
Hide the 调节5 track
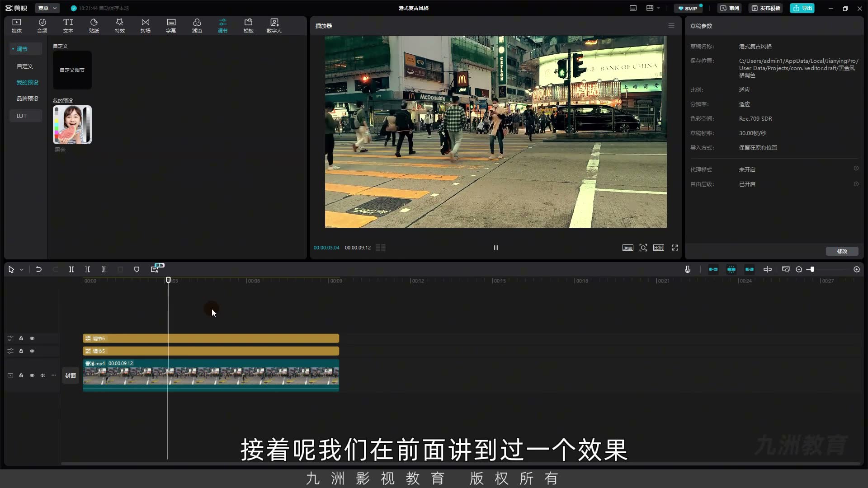(x=32, y=351)
